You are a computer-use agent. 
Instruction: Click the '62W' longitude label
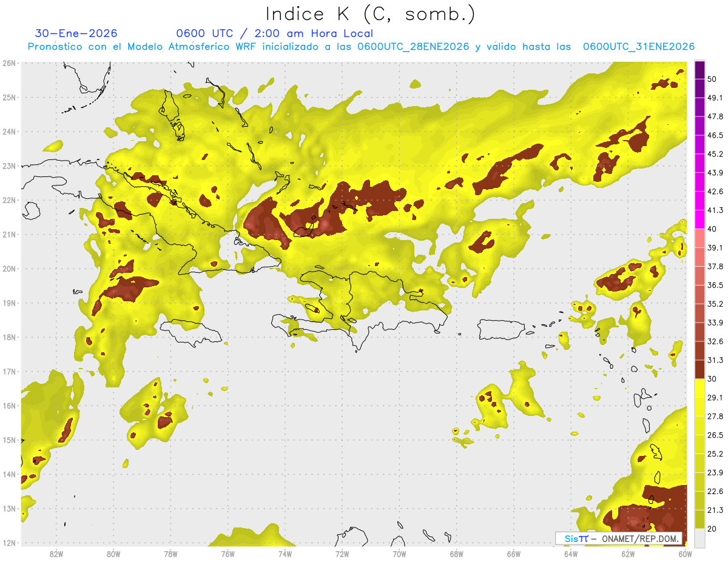point(628,554)
